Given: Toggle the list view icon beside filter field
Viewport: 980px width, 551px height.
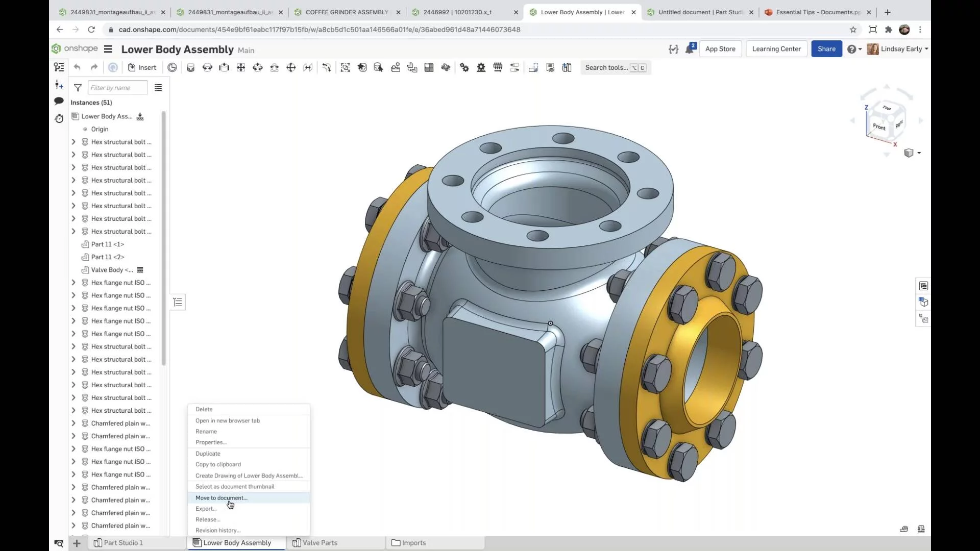Looking at the screenshot, I should coord(158,88).
